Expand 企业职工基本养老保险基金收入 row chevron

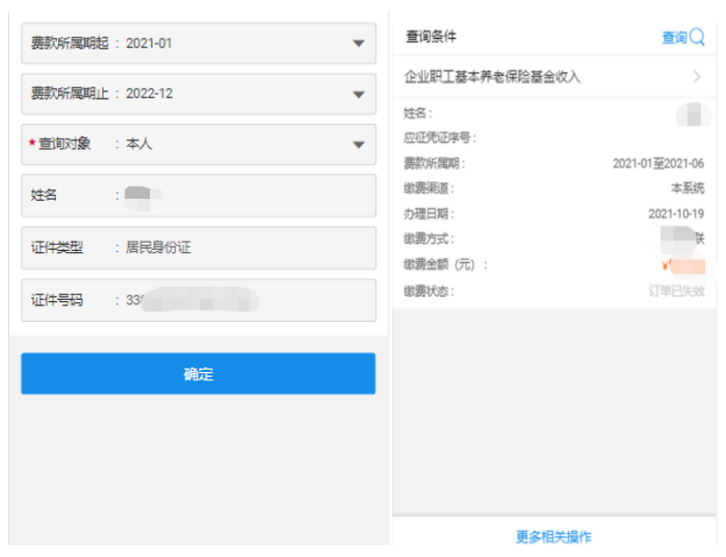[x=697, y=76]
